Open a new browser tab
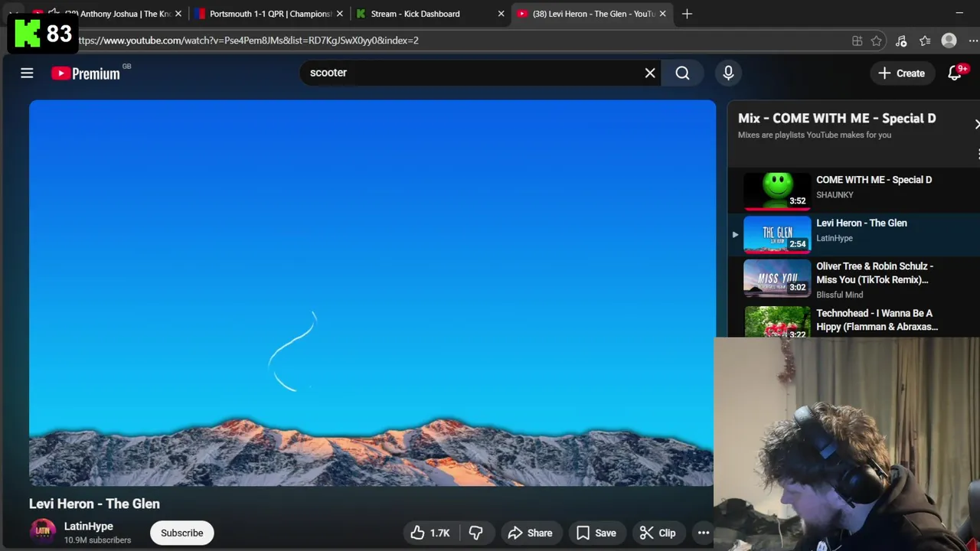This screenshot has height=551, width=980. (x=687, y=14)
